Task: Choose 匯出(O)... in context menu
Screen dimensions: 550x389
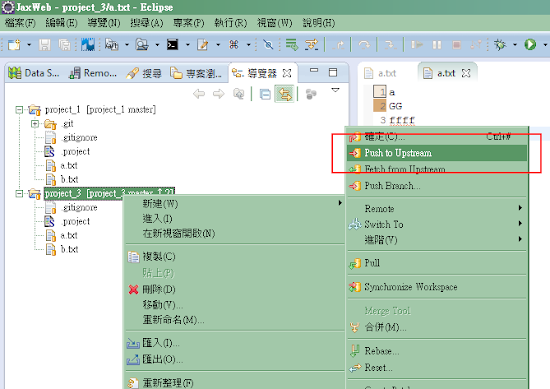Action: 235,359
